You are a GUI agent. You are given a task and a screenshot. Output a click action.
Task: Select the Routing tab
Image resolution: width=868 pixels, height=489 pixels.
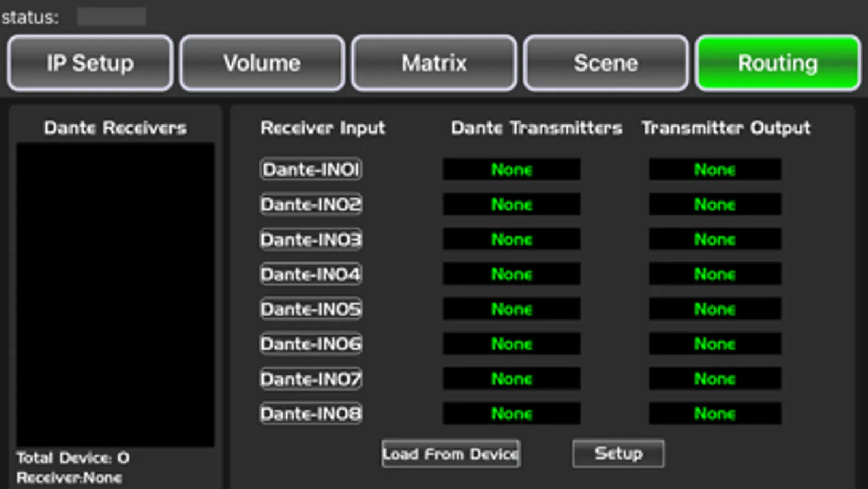tap(778, 63)
